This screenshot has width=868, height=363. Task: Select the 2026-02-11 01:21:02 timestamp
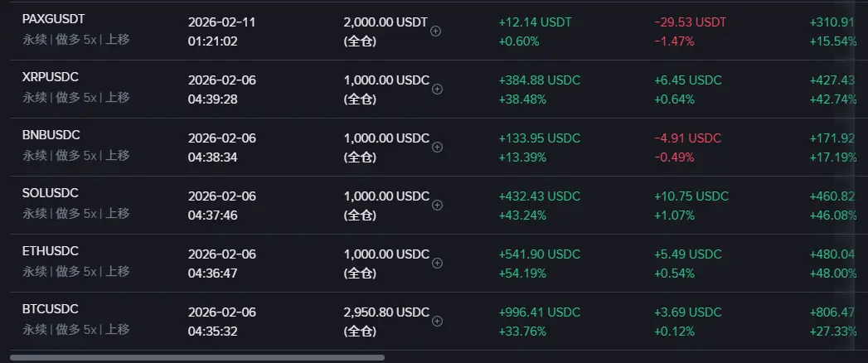221,31
